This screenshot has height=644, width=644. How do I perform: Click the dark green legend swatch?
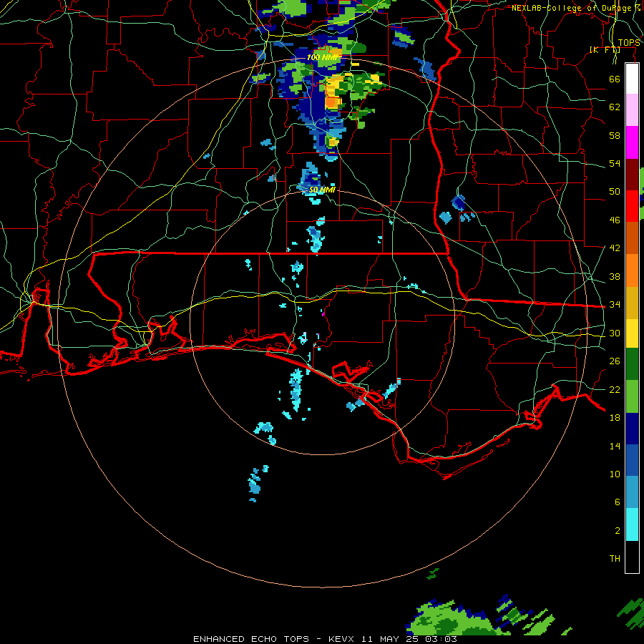tap(632, 364)
